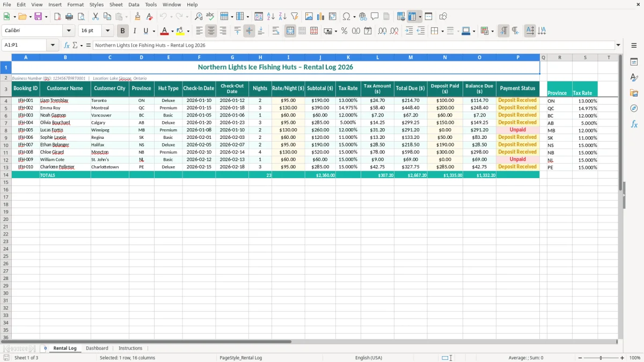
Task: Click the Clear Direct Formatting icon
Action: tap(149, 17)
